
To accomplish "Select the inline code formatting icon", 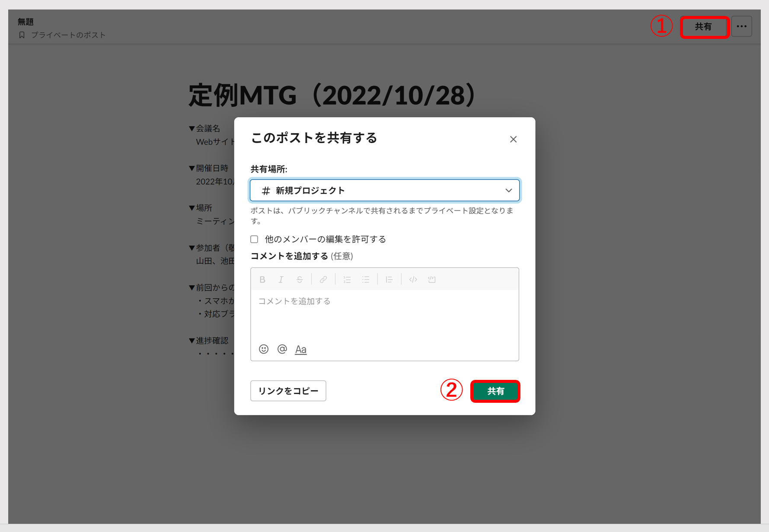I will tap(413, 279).
